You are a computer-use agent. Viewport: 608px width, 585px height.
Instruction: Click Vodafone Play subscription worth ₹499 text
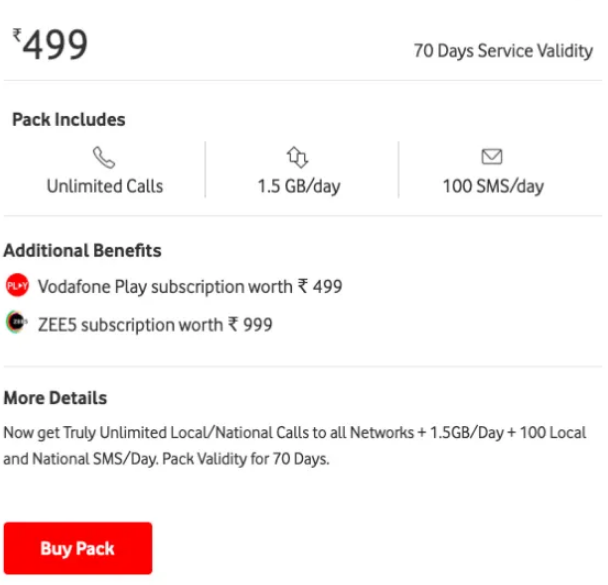coord(189,287)
